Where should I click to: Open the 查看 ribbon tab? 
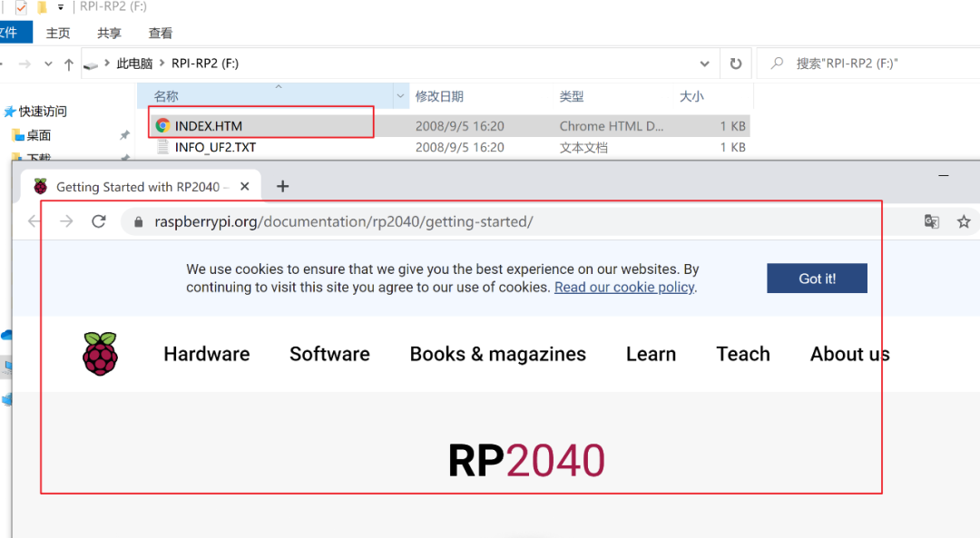tap(161, 34)
